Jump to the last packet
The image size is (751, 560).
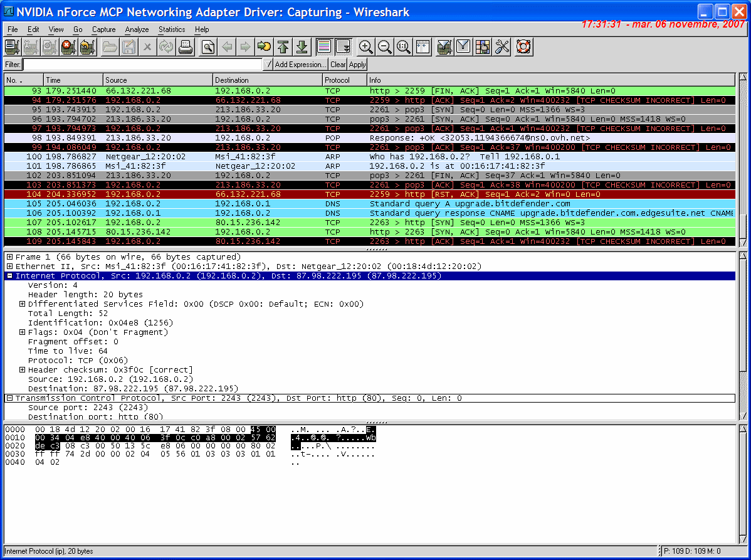point(302,47)
